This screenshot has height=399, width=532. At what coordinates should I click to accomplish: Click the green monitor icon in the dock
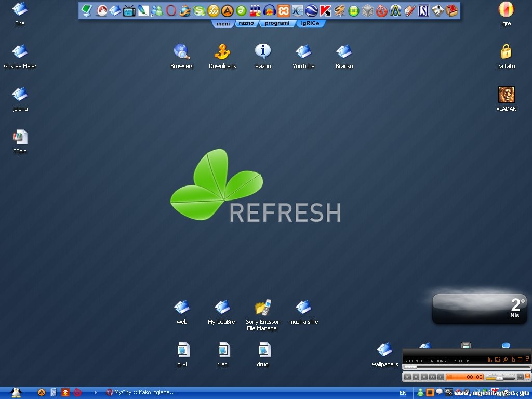click(x=87, y=10)
